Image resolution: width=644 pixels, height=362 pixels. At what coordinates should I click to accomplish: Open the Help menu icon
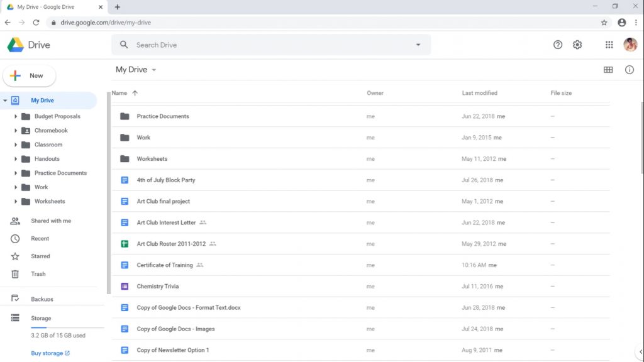pos(557,45)
